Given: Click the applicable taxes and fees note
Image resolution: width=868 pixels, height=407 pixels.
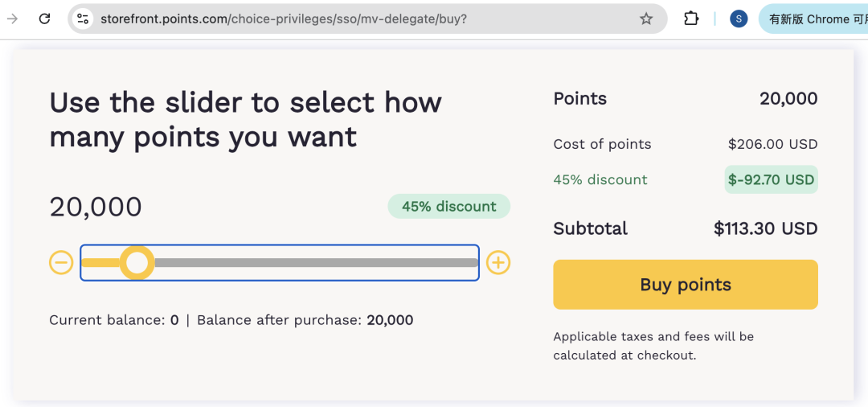Looking at the screenshot, I should click(x=653, y=346).
